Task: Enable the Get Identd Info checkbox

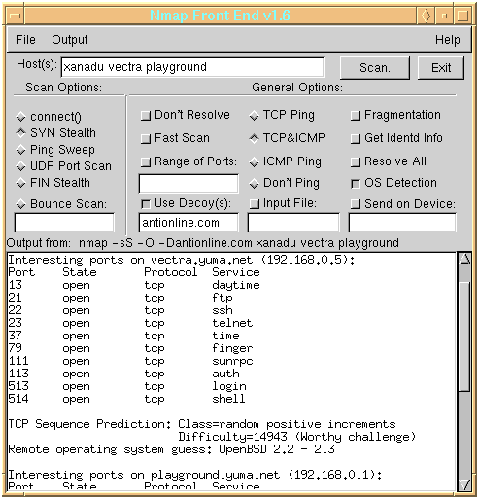Action: 356,138
